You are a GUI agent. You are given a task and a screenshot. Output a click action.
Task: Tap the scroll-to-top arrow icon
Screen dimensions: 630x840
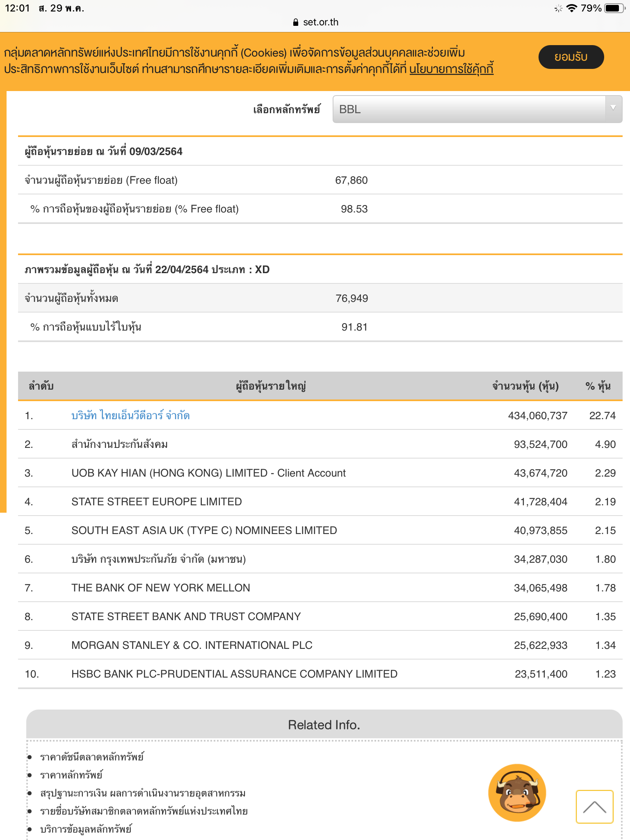[x=595, y=807]
